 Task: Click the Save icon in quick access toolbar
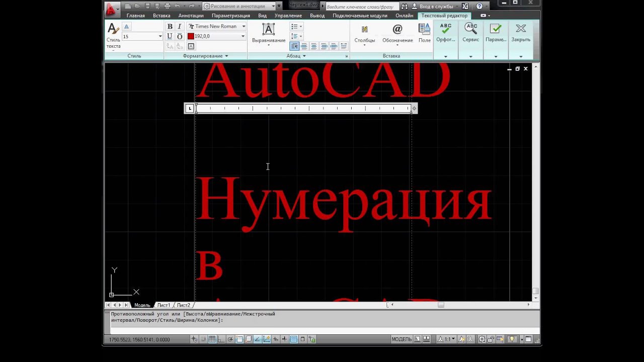coord(147,6)
